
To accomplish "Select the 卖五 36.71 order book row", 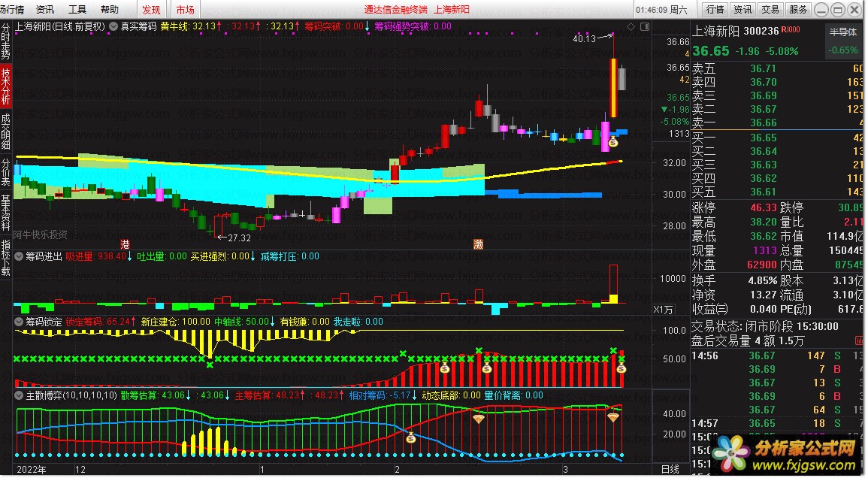I will coord(777,68).
